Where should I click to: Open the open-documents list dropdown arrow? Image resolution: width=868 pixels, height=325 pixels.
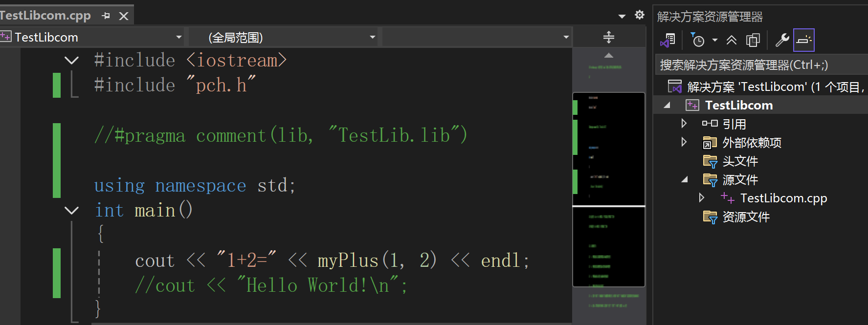pyautogui.click(x=622, y=16)
